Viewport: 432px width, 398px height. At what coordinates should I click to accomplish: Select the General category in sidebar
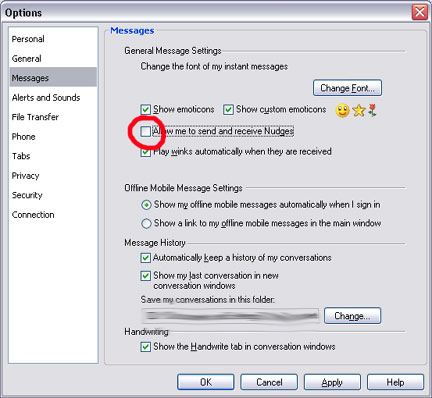[x=27, y=59]
